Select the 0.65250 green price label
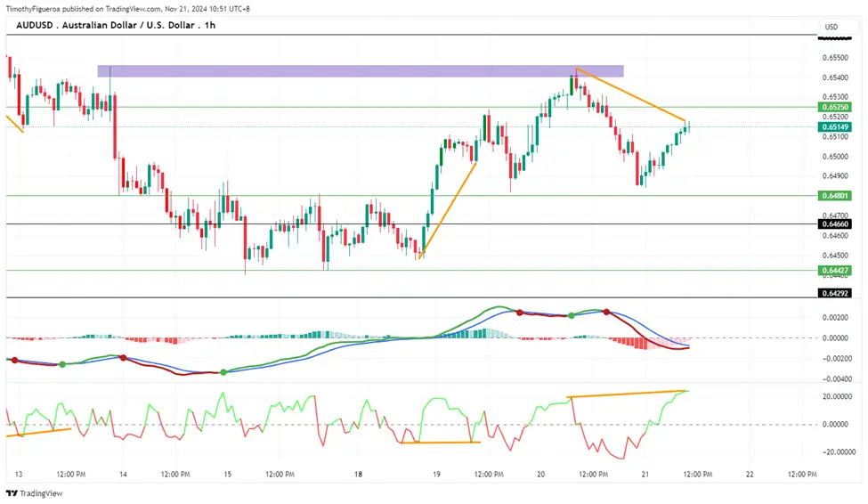The width and height of the screenshot is (868, 504). [835, 108]
